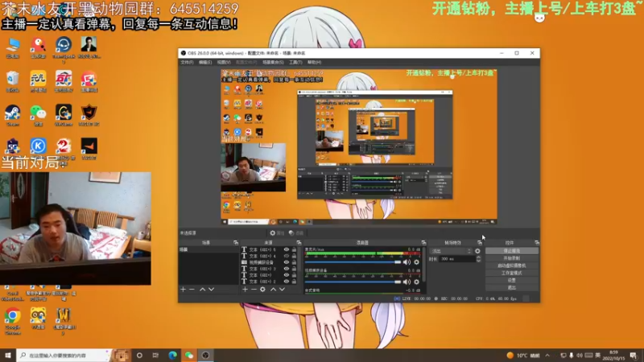The image size is (644, 362).
Task: Toggle visibility of source 文本 (GDI+) 3
Action: point(287,269)
